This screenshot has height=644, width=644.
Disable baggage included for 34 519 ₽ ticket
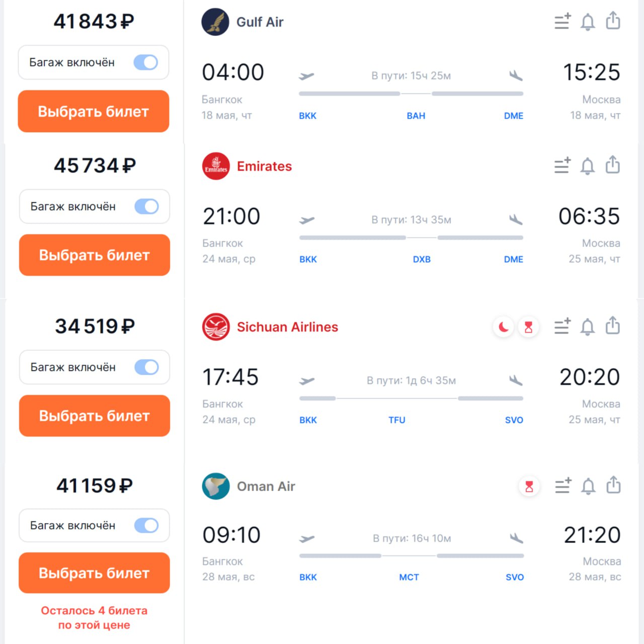146,367
